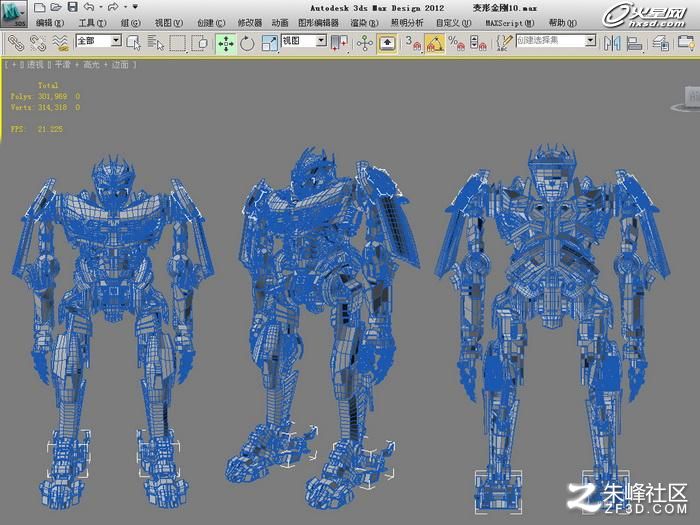Select the Select and Link tool
This screenshot has height=525, width=700.
(x=16, y=43)
